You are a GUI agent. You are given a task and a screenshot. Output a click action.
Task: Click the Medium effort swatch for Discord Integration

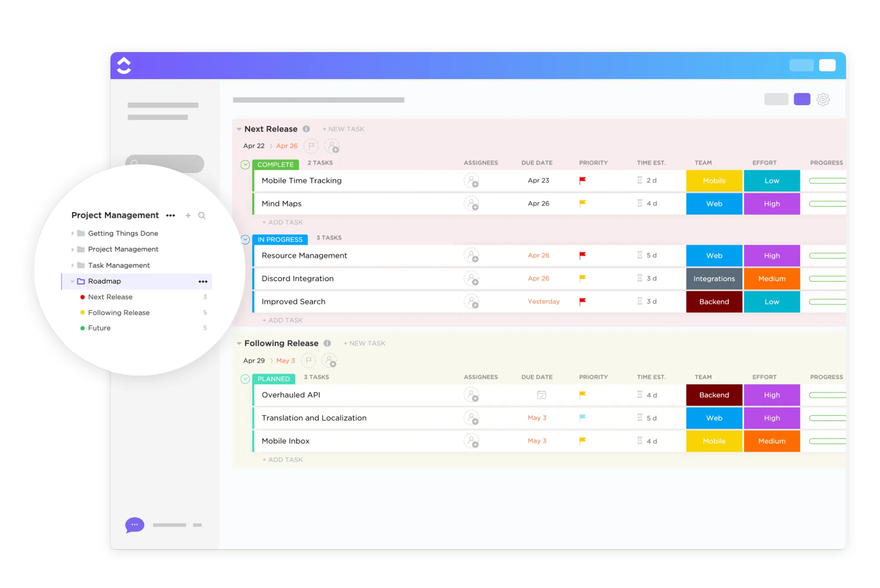coord(771,279)
